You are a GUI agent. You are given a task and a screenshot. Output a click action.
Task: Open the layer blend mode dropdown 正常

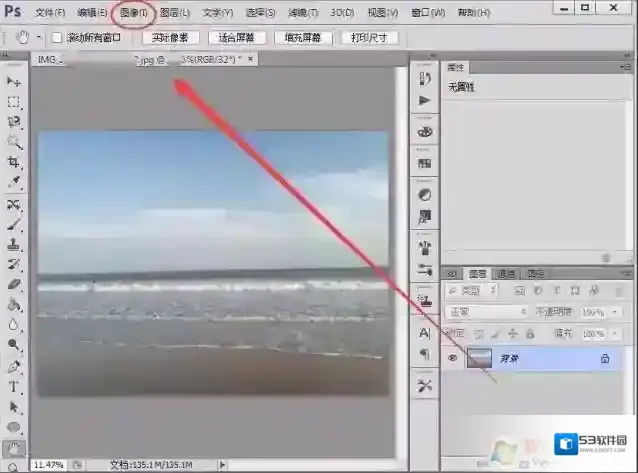click(x=485, y=312)
